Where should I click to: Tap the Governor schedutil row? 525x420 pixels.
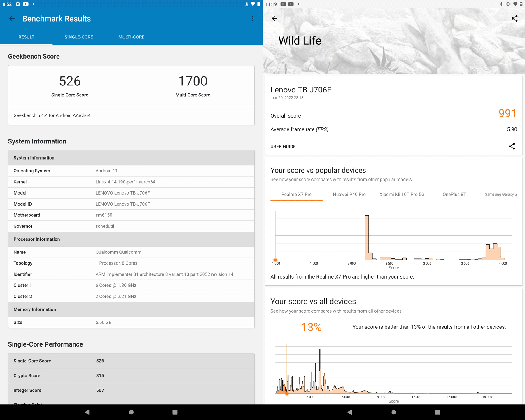131,226
